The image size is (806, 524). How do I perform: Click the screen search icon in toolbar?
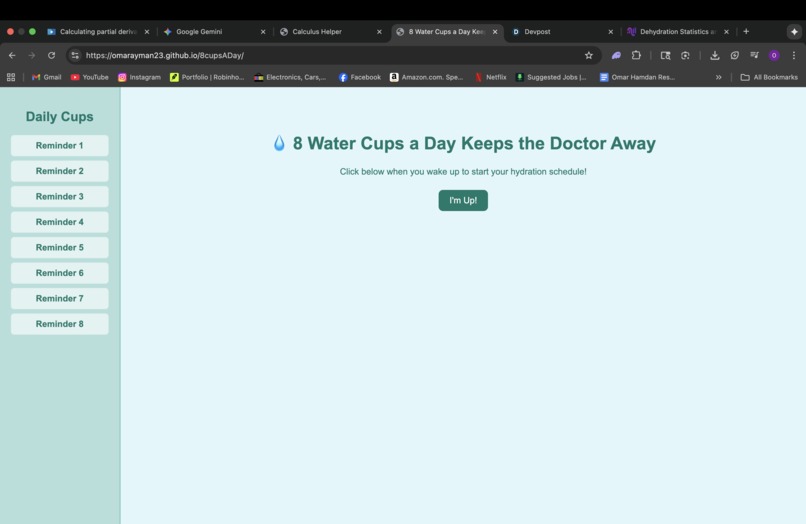(x=665, y=55)
